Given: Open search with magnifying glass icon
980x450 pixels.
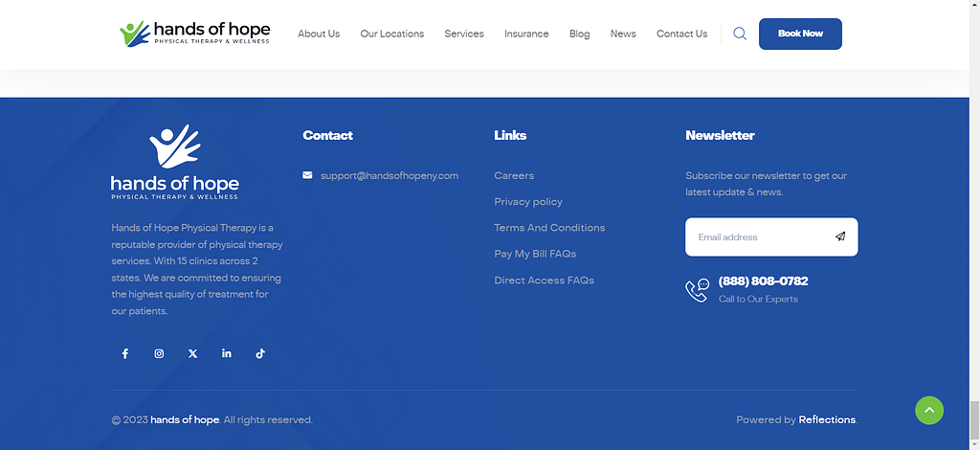Looking at the screenshot, I should coord(740,34).
